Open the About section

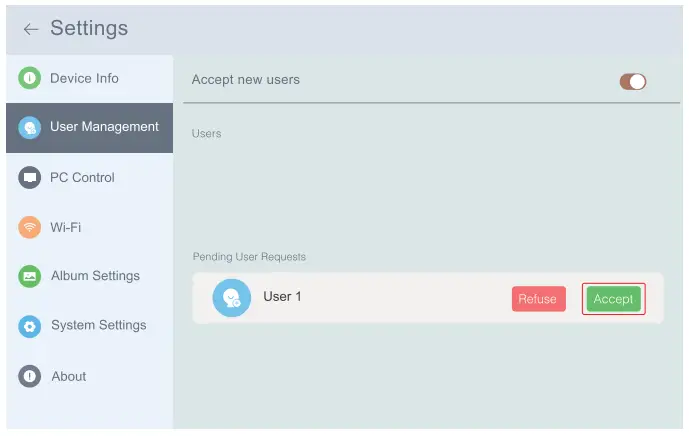(69, 376)
